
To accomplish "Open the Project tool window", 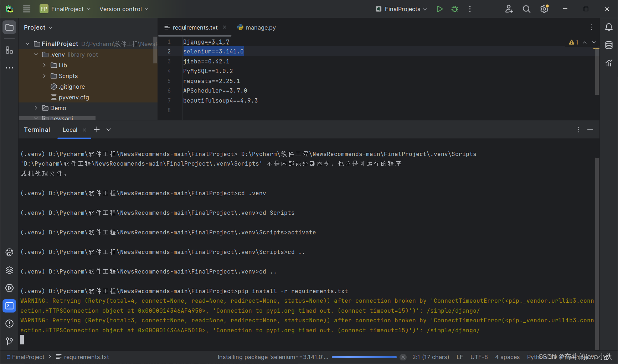I will pos(10,27).
